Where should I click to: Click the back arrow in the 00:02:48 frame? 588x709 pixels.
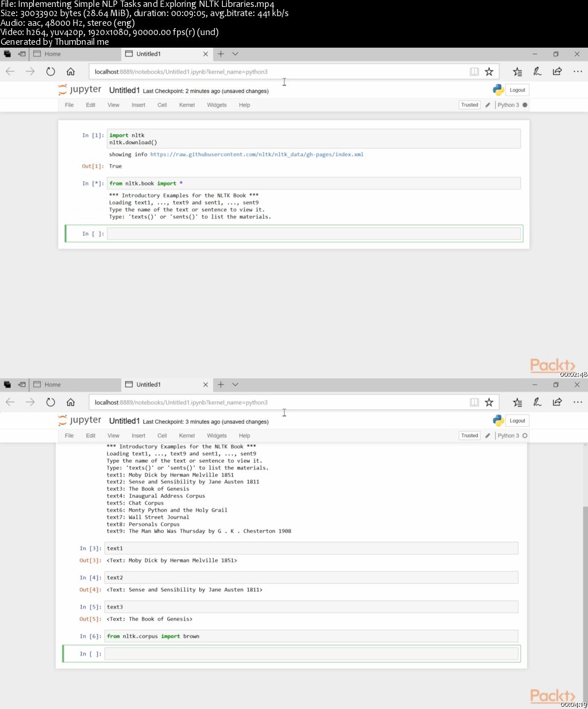click(10, 72)
